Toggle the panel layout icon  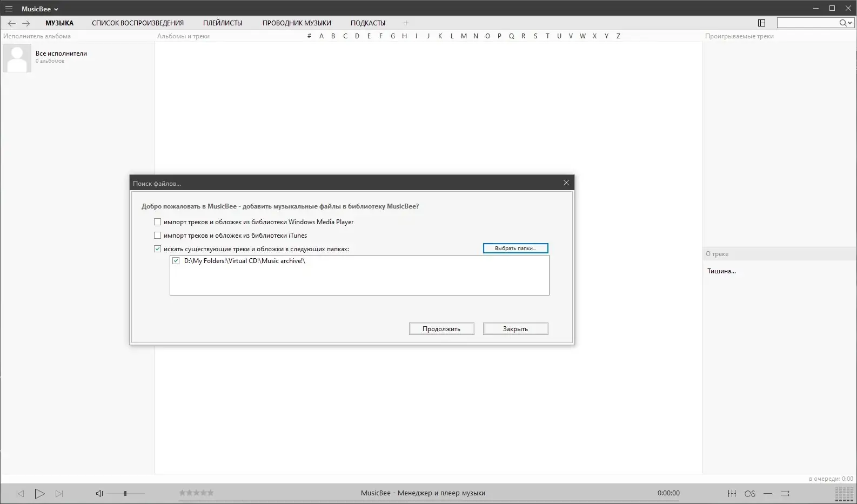(x=762, y=23)
